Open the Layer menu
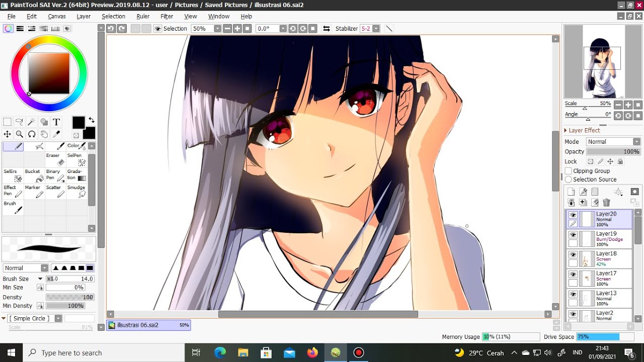 point(84,16)
